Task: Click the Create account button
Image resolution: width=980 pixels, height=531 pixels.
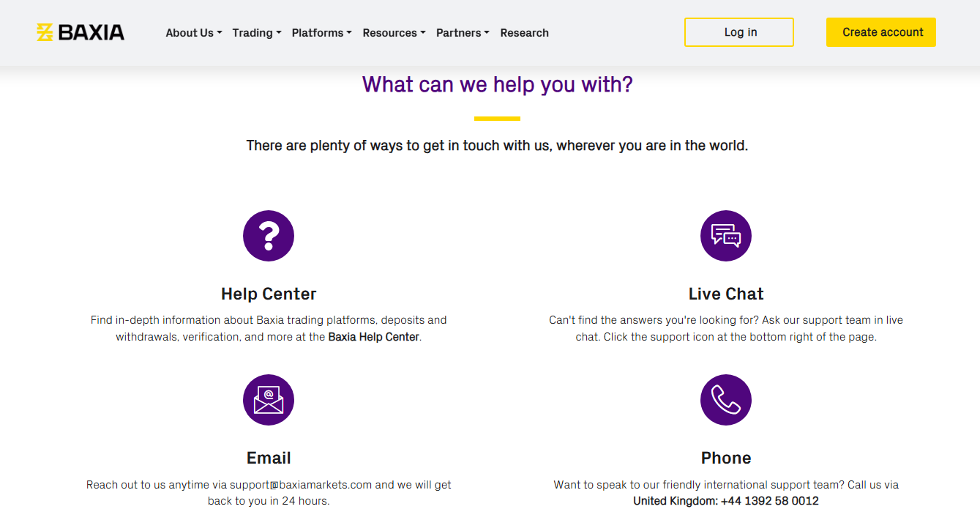Action: [881, 32]
